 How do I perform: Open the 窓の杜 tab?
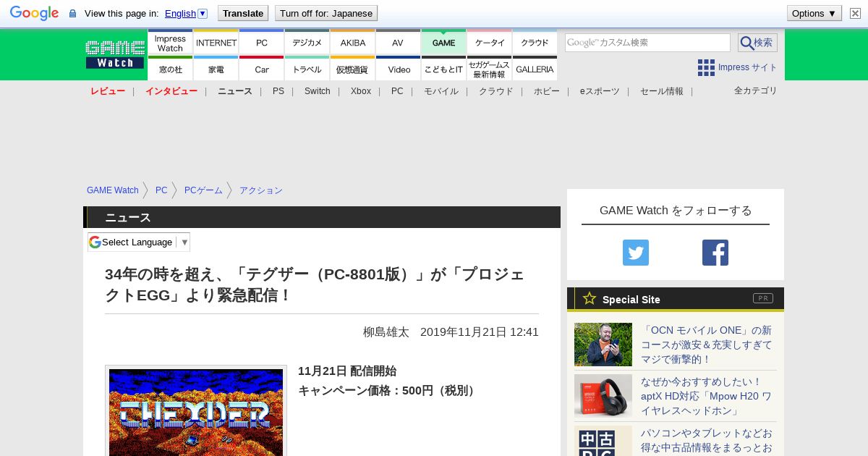click(170, 69)
